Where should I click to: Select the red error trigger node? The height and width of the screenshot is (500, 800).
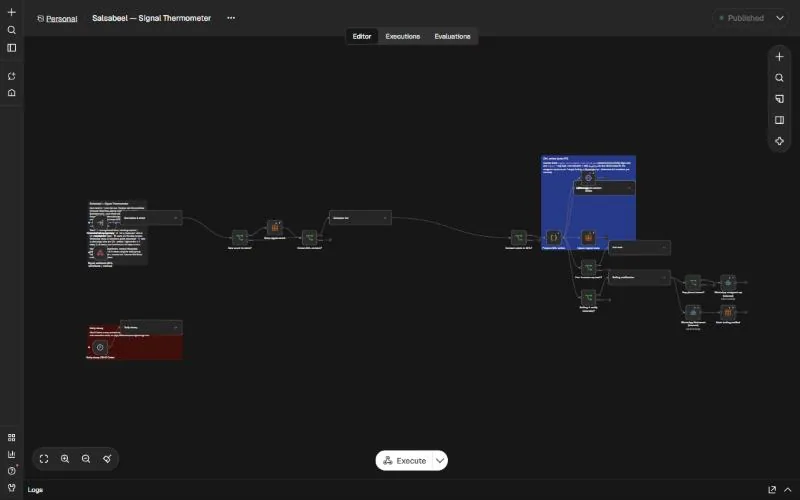click(x=100, y=253)
